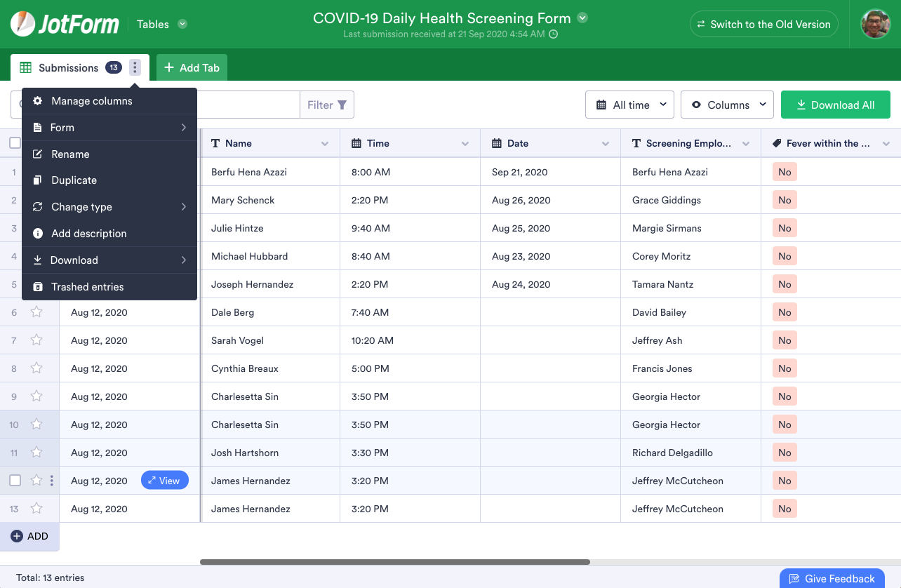The width and height of the screenshot is (901, 588).
Task: Select the Mary Schenck name cell
Action: click(270, 200)
